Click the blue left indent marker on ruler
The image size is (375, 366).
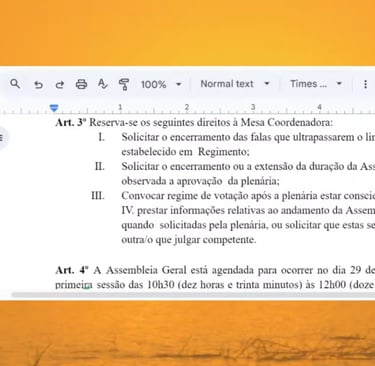click(54, 108)
